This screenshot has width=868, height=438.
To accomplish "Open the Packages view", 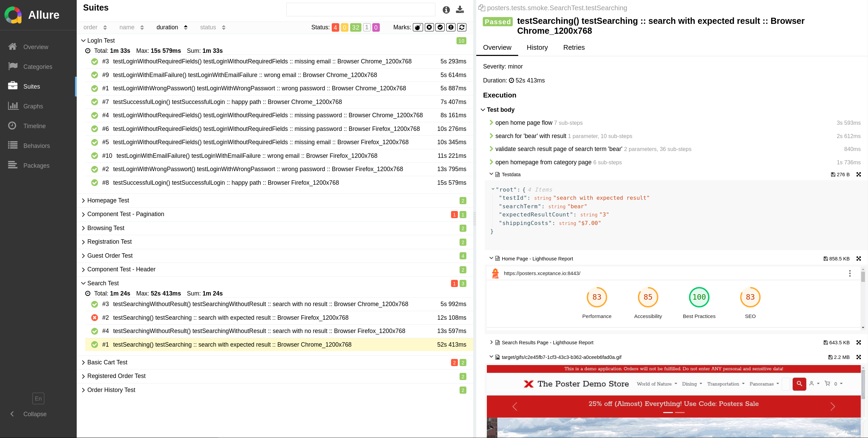I will pos(36,165).
